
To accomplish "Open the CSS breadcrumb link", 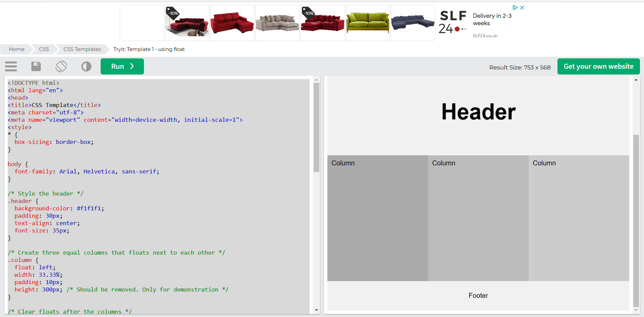I will pos(44,49).
